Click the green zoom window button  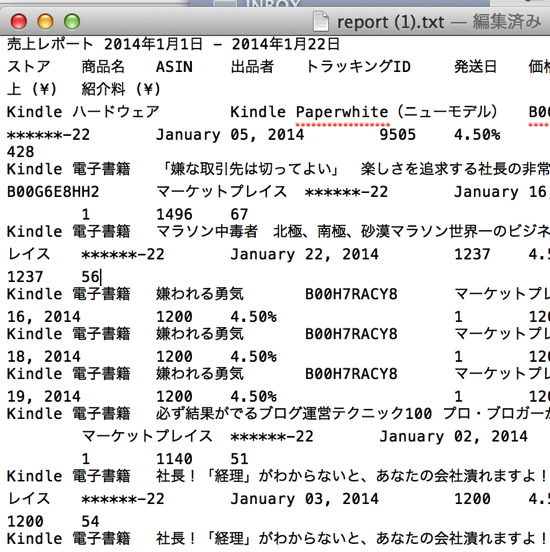[72, 21]
